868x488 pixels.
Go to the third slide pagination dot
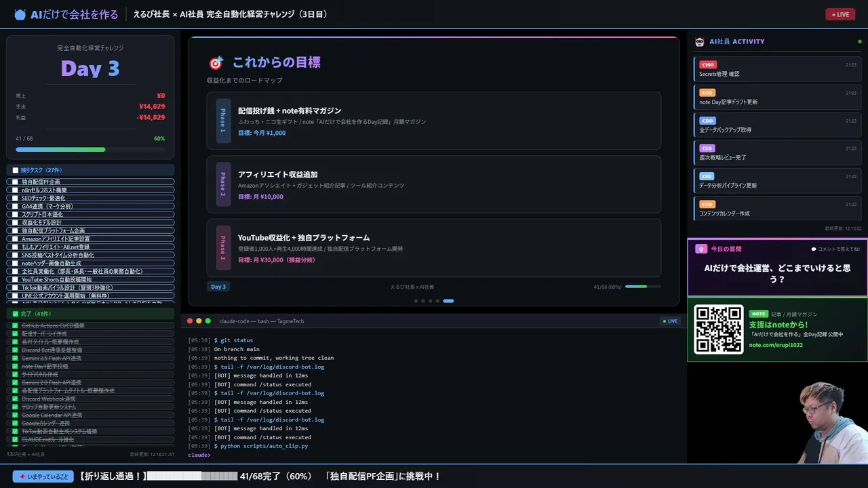431,300
